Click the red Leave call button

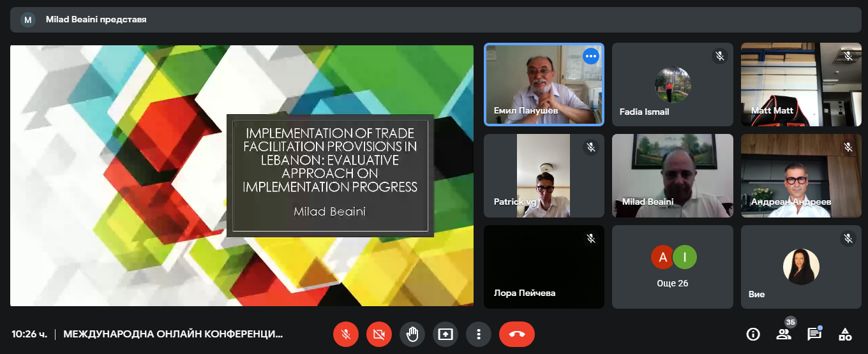(x=517, y=334)
